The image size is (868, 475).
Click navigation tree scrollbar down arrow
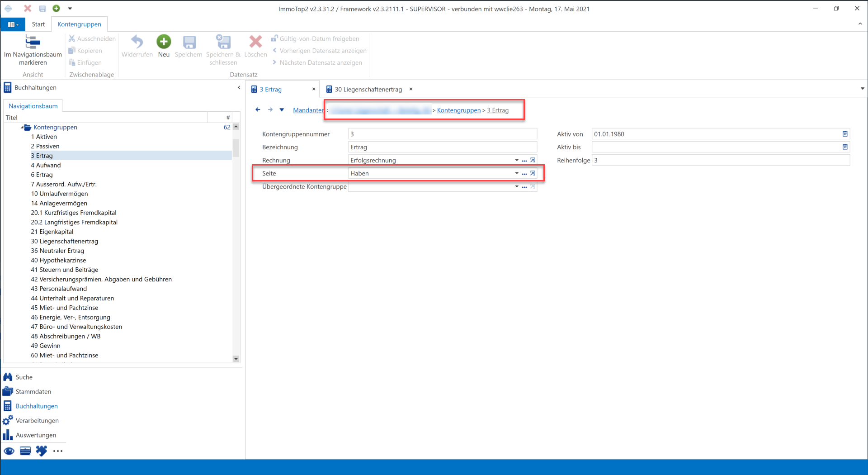(236, 359)
